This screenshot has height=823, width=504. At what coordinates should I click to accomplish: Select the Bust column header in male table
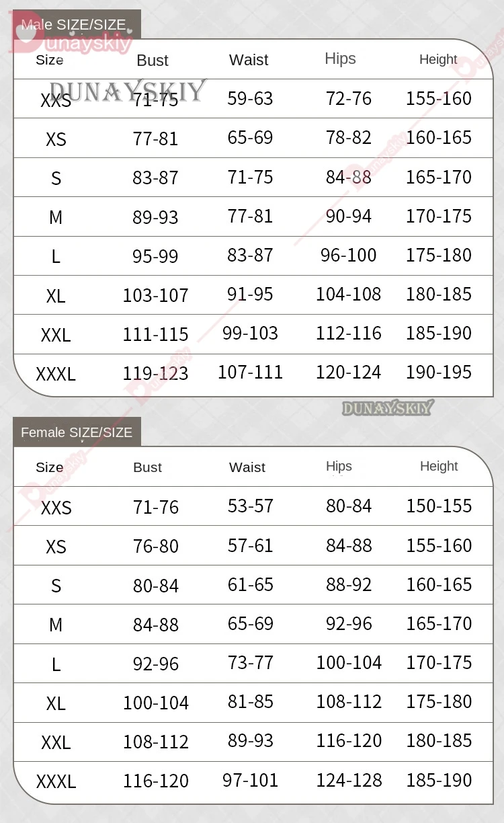point(153,61)
